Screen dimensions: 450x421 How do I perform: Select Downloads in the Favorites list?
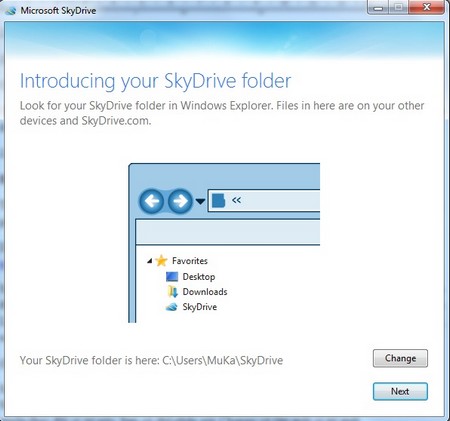pos(205,292)
